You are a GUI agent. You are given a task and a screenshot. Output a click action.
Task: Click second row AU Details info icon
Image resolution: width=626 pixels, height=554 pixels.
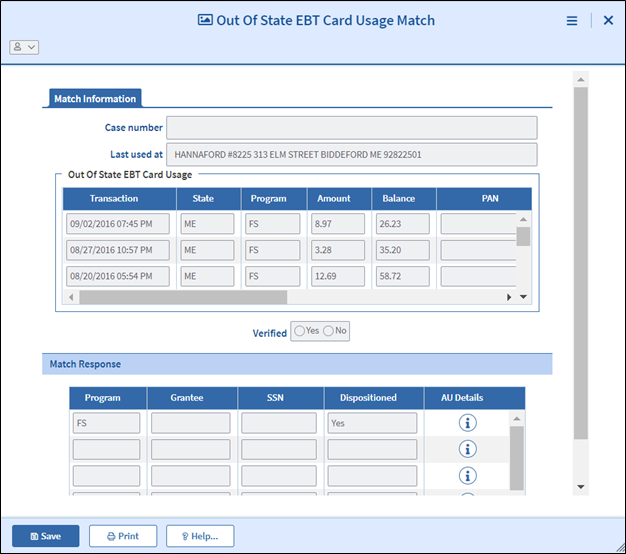tap(468, 449)
